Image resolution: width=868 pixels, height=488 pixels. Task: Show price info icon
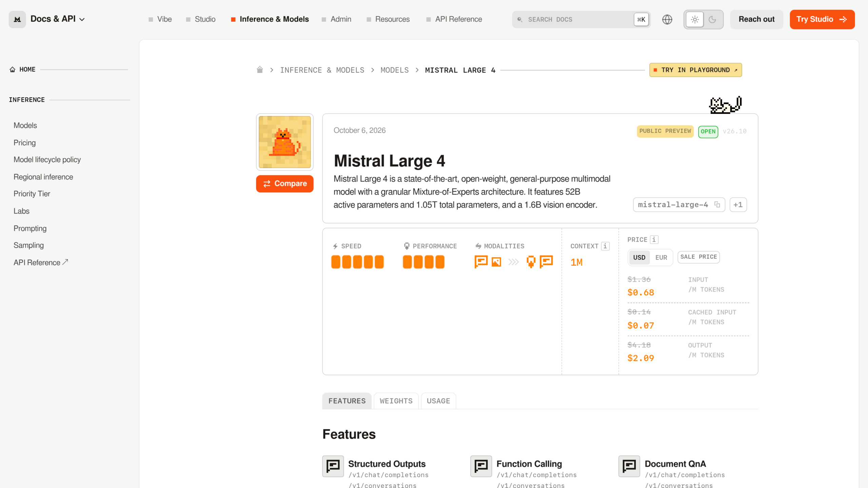pos(654,240)
